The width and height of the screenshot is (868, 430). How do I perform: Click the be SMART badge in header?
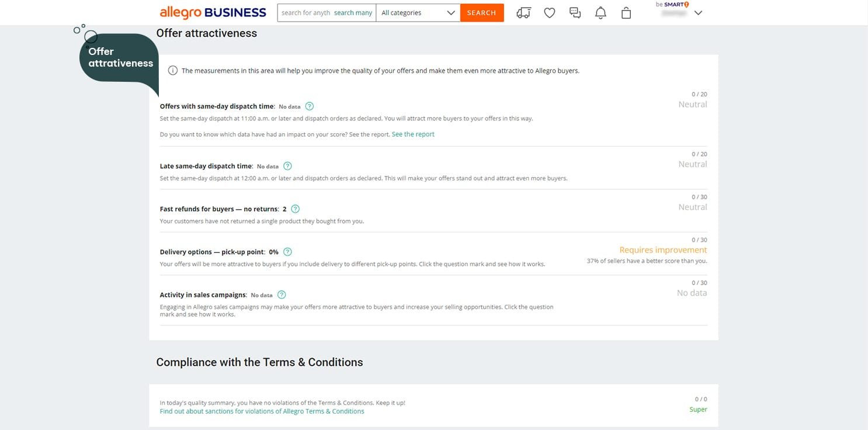click(x=672, y=4)
